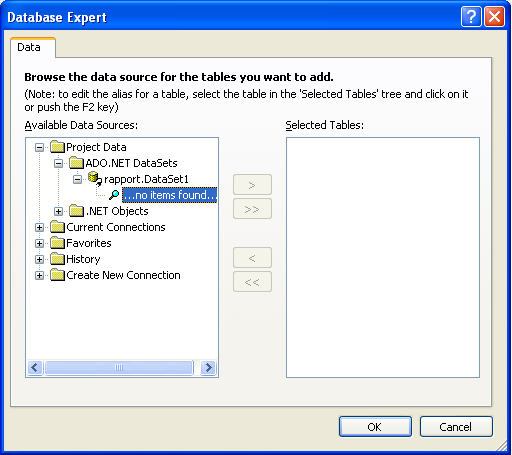Collapse the ADO.NET DataSets node
Viewport: 512px width, 455px height.
[58, 163]
